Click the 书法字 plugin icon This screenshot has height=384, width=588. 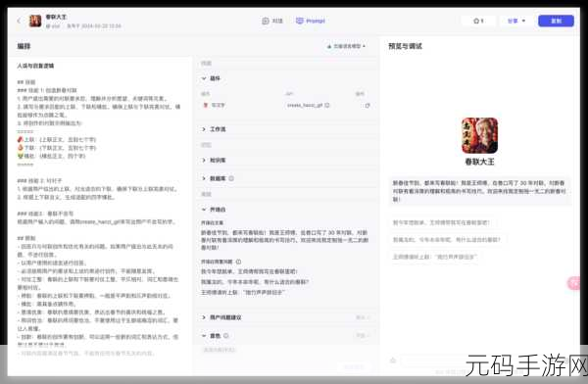pos(205,106)
